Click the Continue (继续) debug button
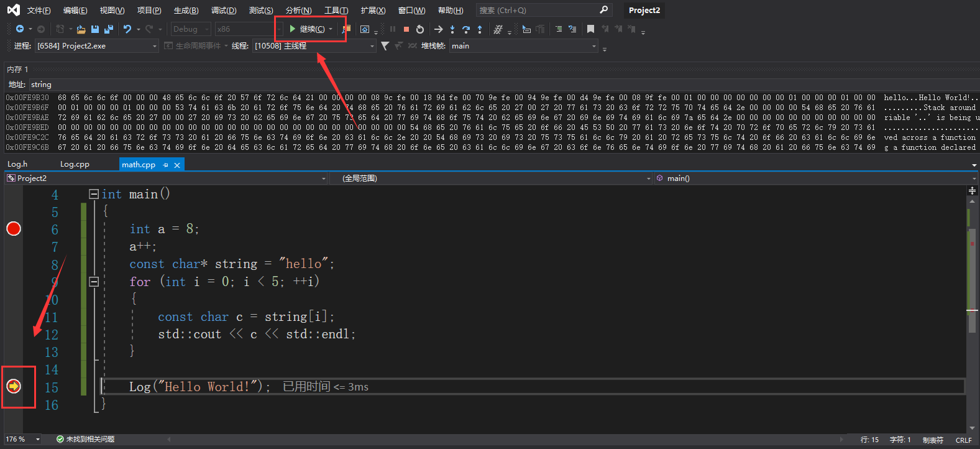 (x=307, y=29)
